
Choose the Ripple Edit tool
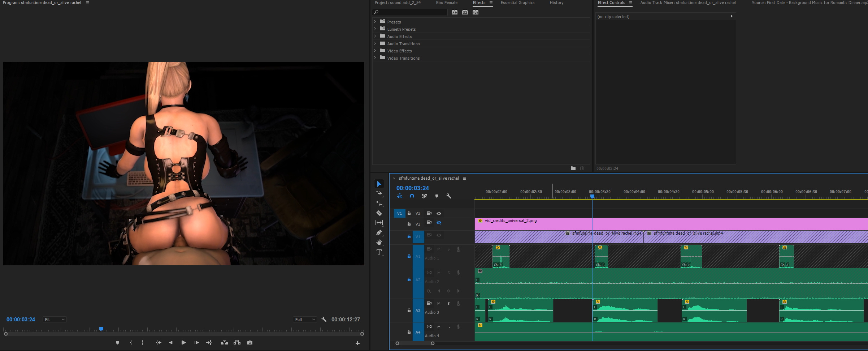point(379,204)
